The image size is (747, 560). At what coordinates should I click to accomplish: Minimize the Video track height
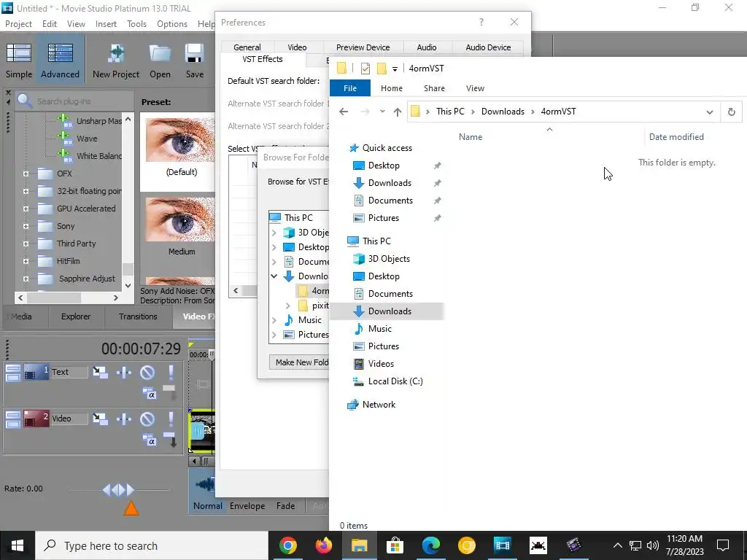coord(13,415)
